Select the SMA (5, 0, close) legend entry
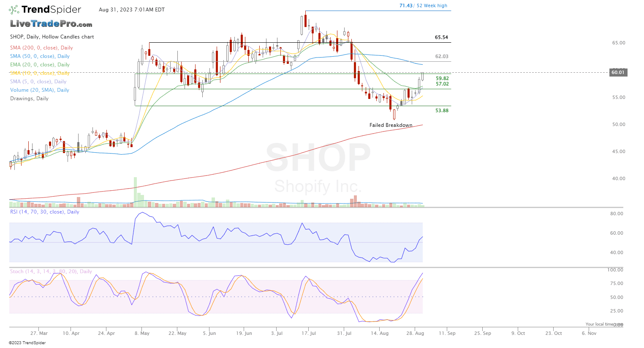The width and height of the screenshot is (644, 348). coord(38,82)
